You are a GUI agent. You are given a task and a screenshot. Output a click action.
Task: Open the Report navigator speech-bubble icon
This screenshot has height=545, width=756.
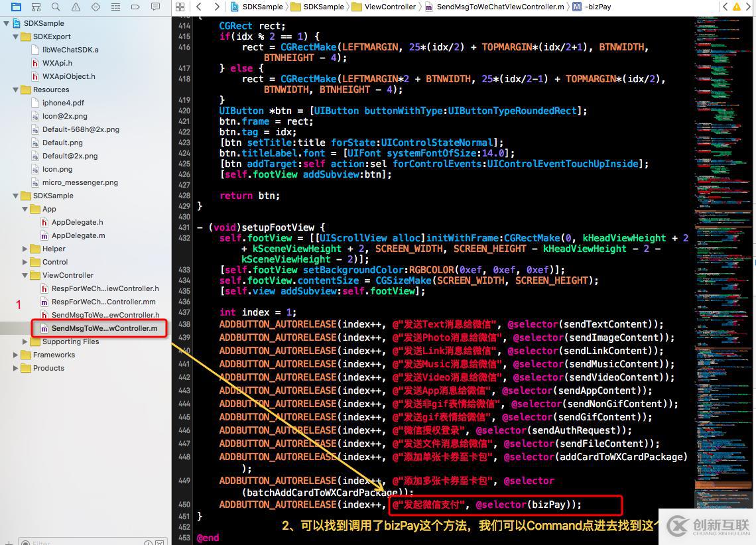point(155,7)
